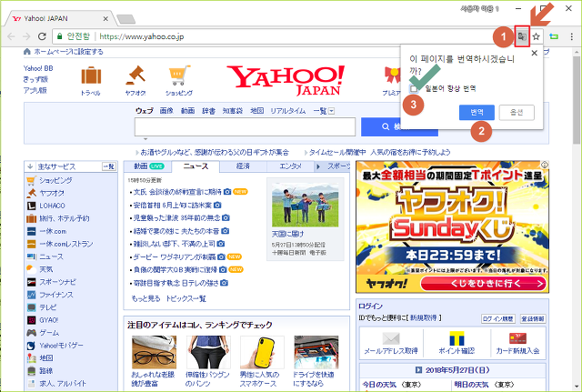Enable always translate Japanese checkbox
This screenshot has height=392, width=582.
click(414, 89)
